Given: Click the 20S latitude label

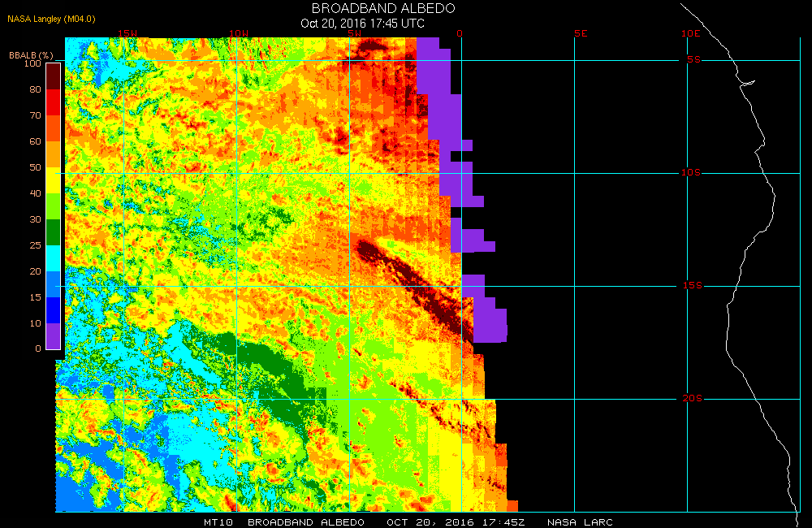Looking at the screenshot, I should pos(693,398).
